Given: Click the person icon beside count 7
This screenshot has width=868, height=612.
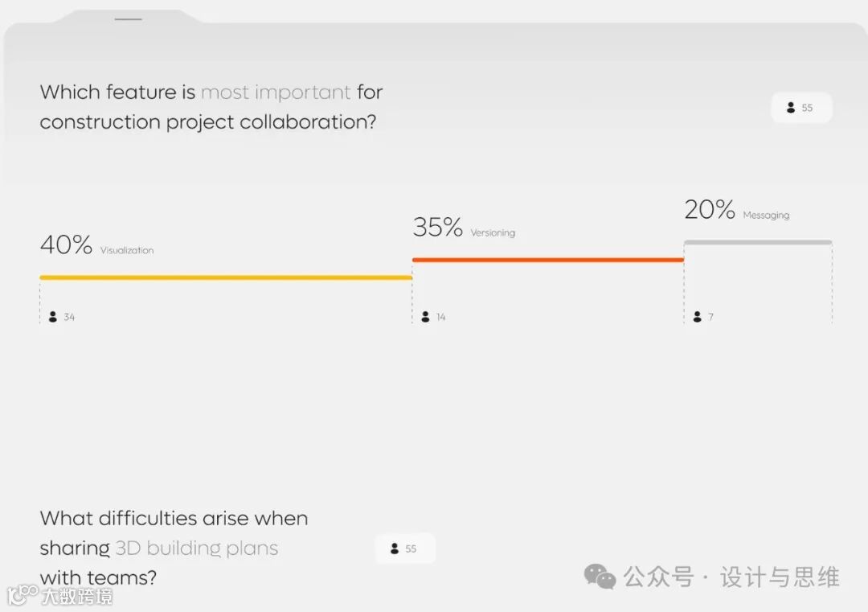Looking at the screenshot, I should (698, 317).
